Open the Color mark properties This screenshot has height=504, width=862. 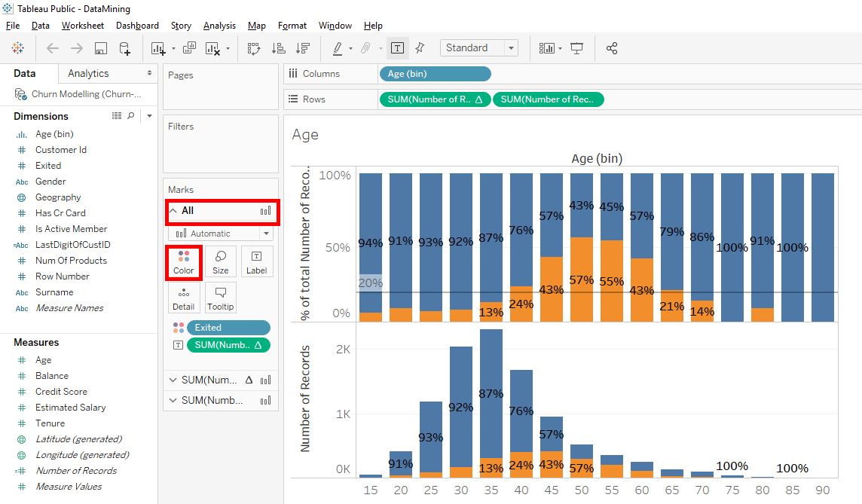[x=184, y=262]
